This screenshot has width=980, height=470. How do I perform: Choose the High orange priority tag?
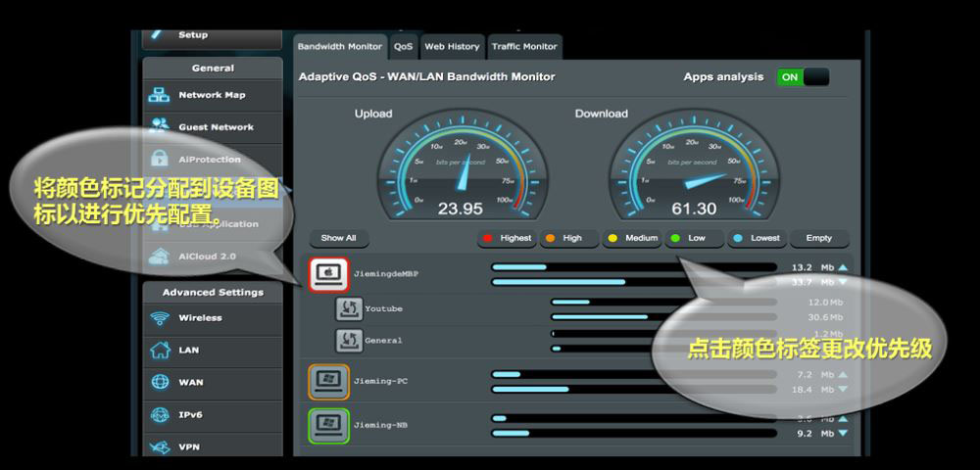[569, 239]
